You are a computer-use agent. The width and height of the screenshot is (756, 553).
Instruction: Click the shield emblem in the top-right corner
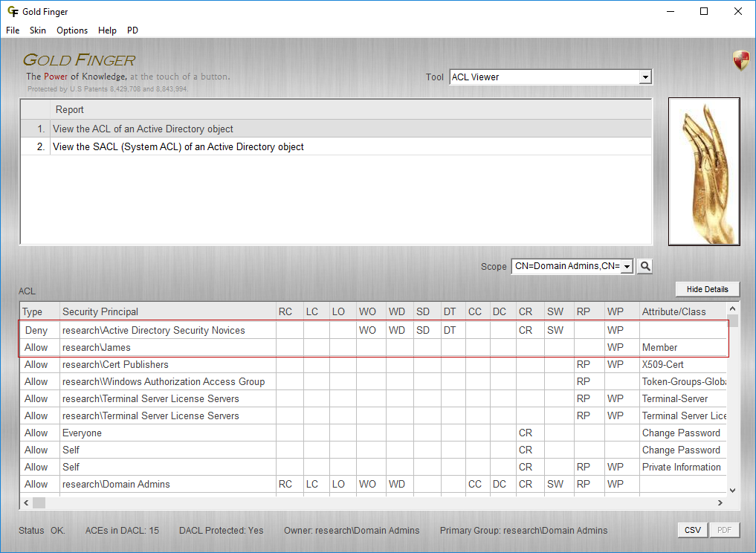[740, 59]
